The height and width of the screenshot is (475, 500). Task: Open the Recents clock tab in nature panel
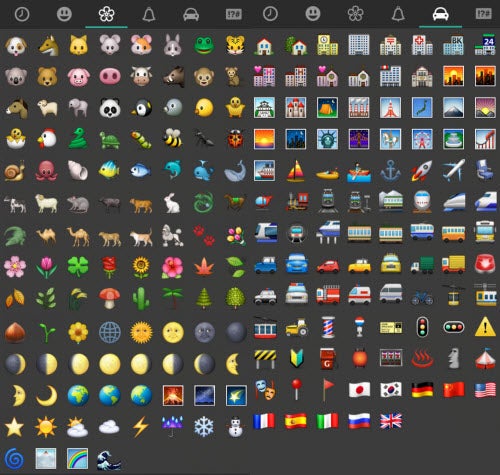(x=22, y=14)
